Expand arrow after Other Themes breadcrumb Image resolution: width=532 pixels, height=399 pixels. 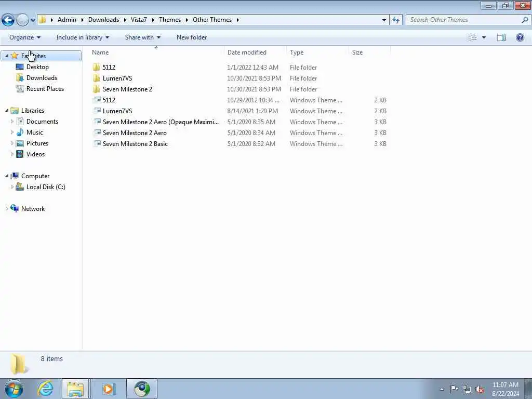[238, 20]
